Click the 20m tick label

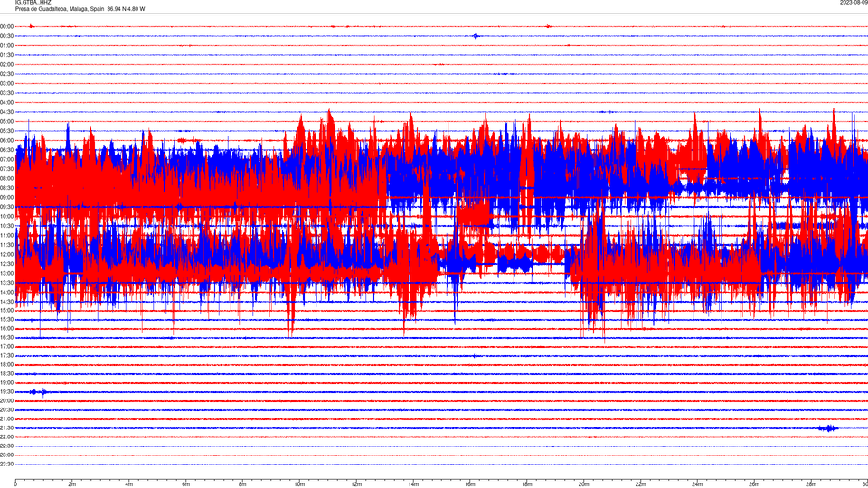(x=583, y=484)
